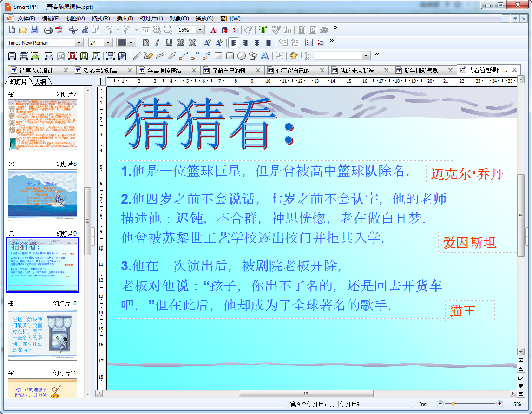Open the font size 24 dropdown
The height and width of the screenshot is (414, 532).
pos(108,43)
